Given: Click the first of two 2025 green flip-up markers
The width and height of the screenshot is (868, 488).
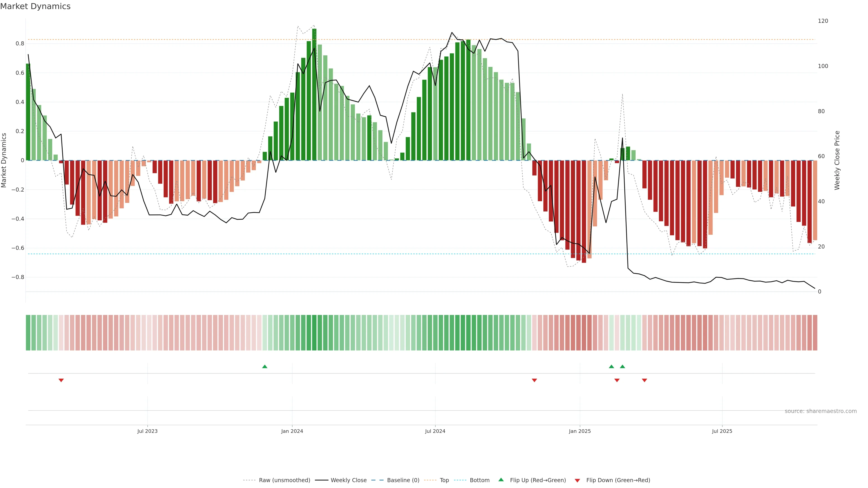Looking at the screenshot, I should coord(611,366).
